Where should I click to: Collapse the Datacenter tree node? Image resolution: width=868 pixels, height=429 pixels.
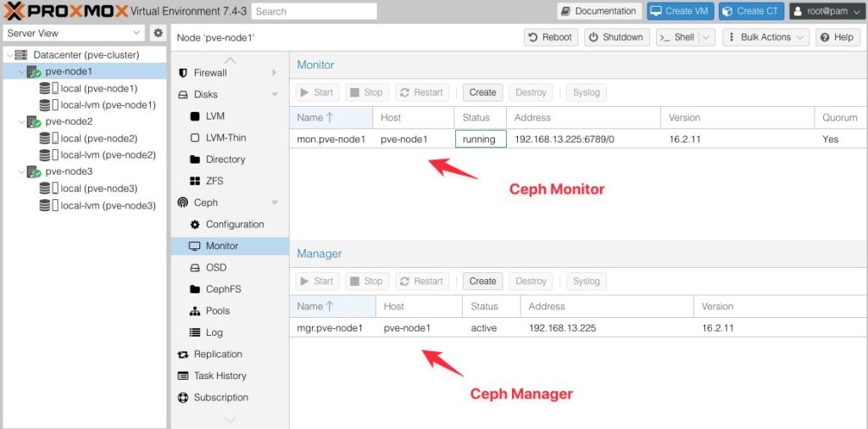[8, 55]
